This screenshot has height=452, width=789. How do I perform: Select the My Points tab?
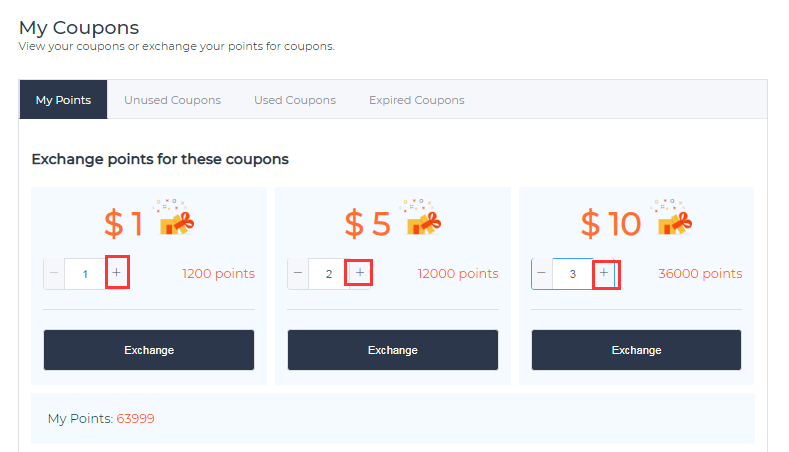[x=63, y=100]
